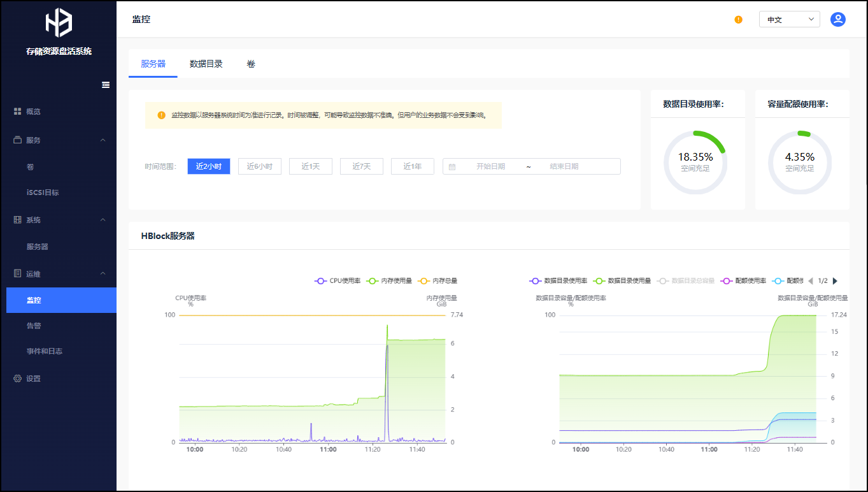Collapse the 服务 menu group
868x492 pixels.
103,140
